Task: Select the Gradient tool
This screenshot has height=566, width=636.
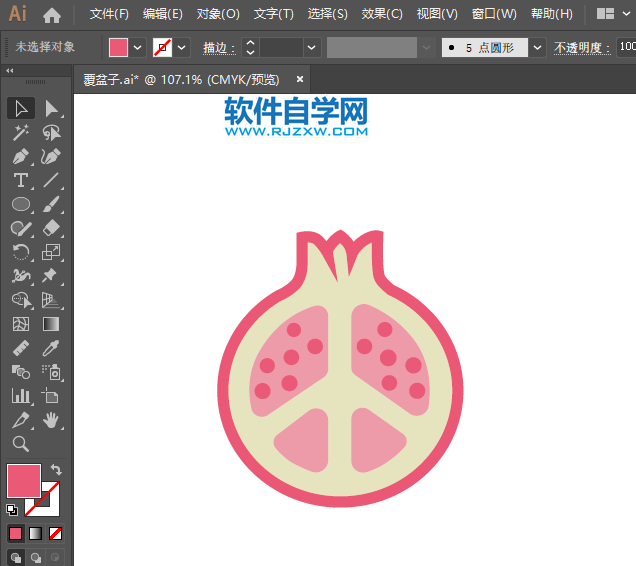Action: (x=51, y=324)
